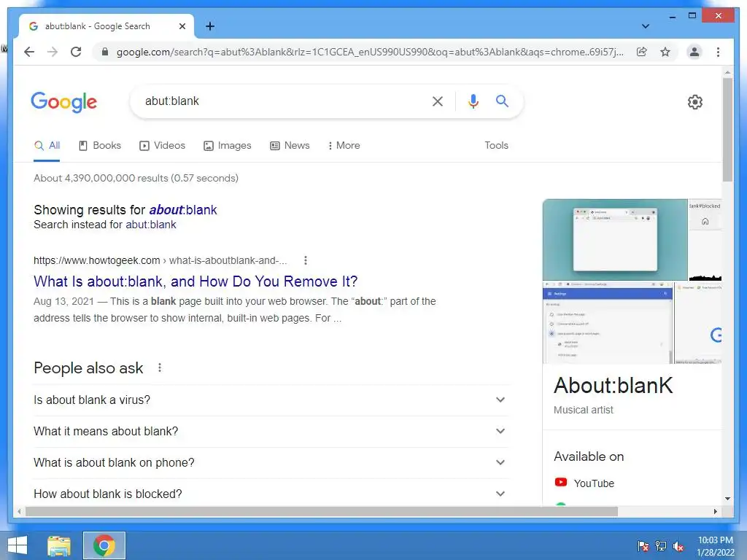This screenshot has height=560, width=747.
Task: Expand 'Is about blank a virus?'
Action: [x=271, y=400]
